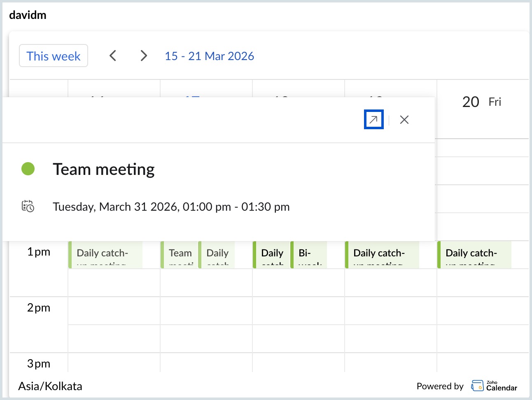Go to previous week

(113, 56)
